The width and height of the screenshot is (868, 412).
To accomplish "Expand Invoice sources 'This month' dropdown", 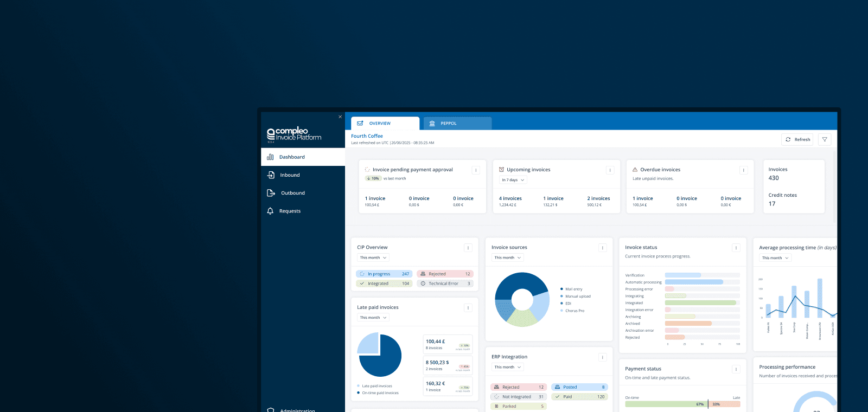I will pyautogui.click(x=508, y=257).
